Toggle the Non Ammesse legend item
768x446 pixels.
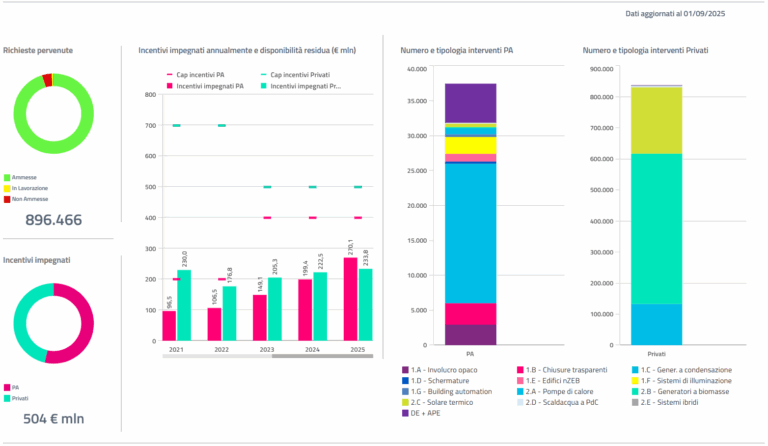point(25,199)
